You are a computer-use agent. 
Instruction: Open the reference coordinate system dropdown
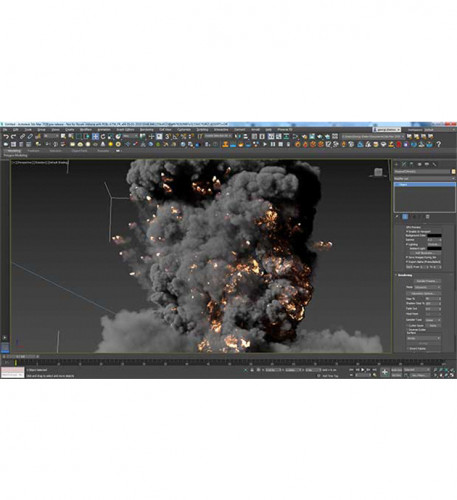130,136
